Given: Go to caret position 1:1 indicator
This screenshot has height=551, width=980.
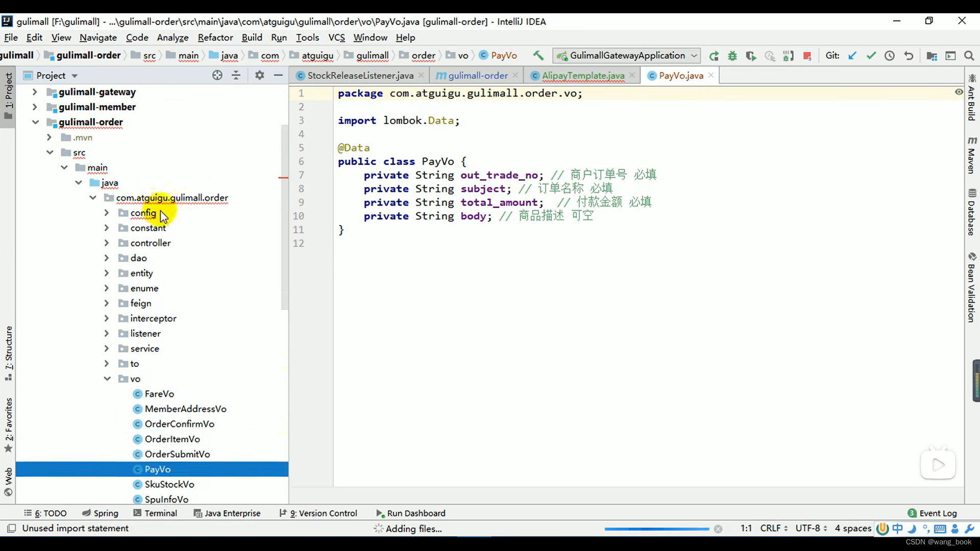Looking at the screenshot, I should coord(746,529).
